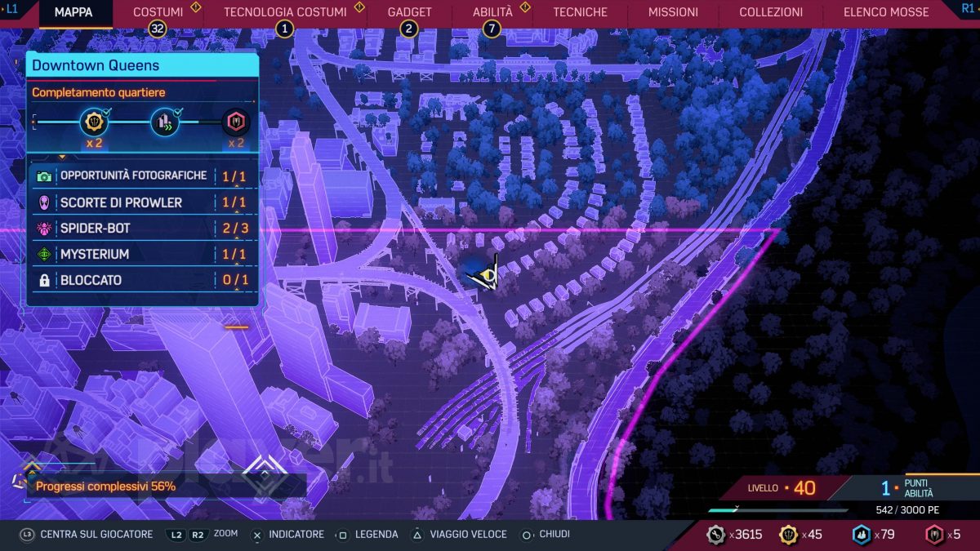980x551 pixels.
Task: Click the red token final reward icon
Action: pyautogui.click(x=236, y=122)
